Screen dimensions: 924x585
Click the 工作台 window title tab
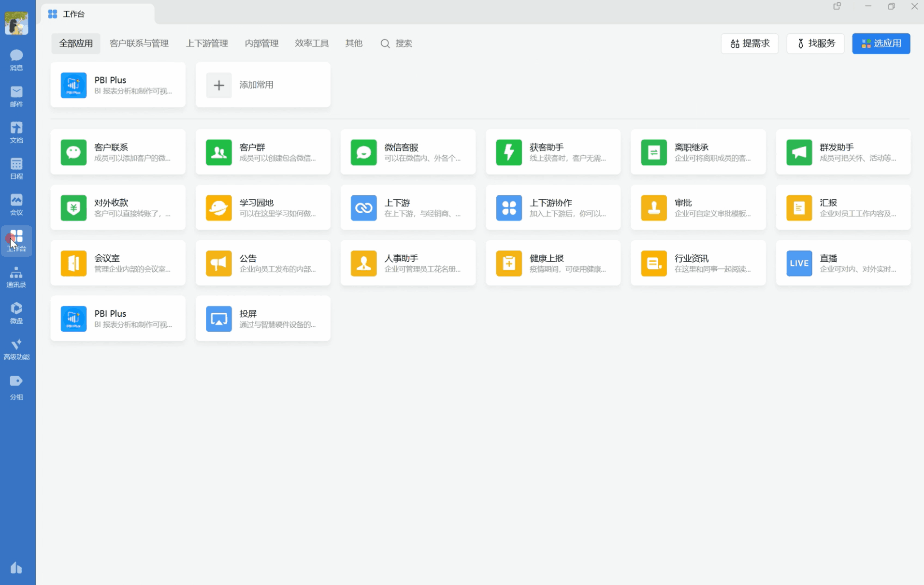98,14
